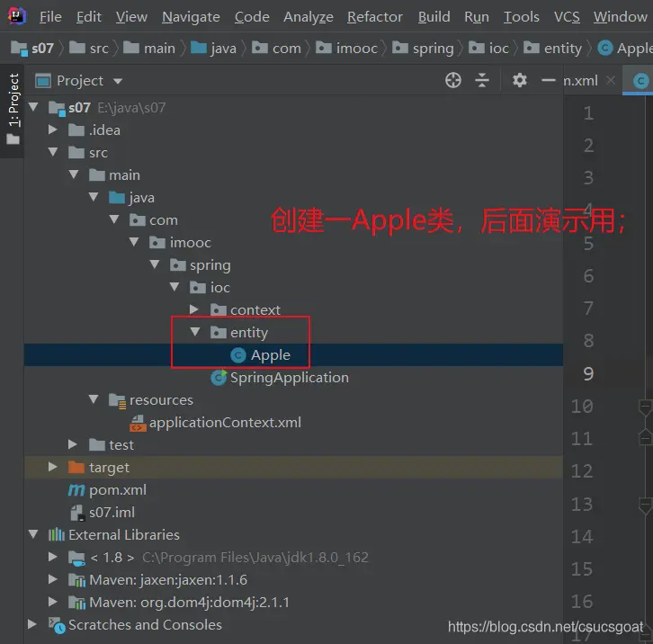Expand the context package
Viewport: 653px width, 644px height.
click(x=194, y=309)
